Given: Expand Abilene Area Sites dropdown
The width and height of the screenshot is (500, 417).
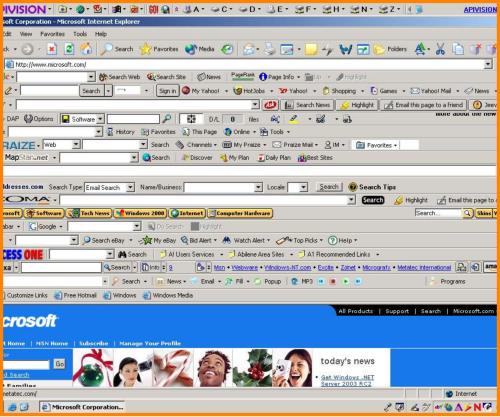Looking at the screenshot, I should coord(292,255).
